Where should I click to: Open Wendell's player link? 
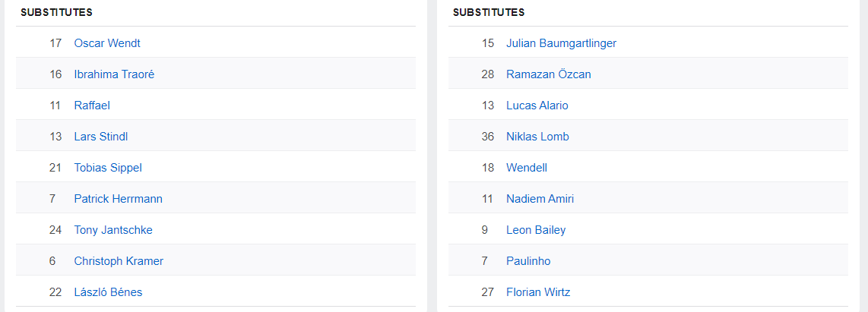(527, 168)
